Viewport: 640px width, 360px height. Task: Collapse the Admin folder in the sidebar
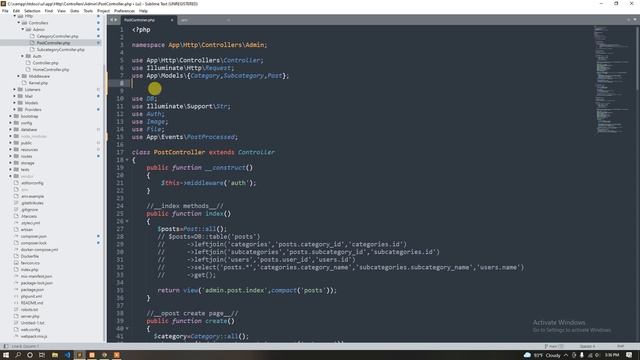point(22,29)
